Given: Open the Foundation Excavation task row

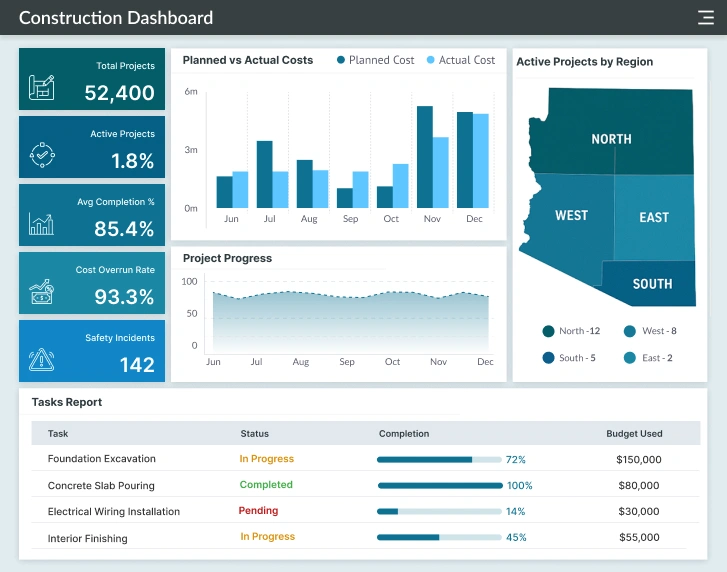Looking at the screenshot, I should click(x=102, y=459).
